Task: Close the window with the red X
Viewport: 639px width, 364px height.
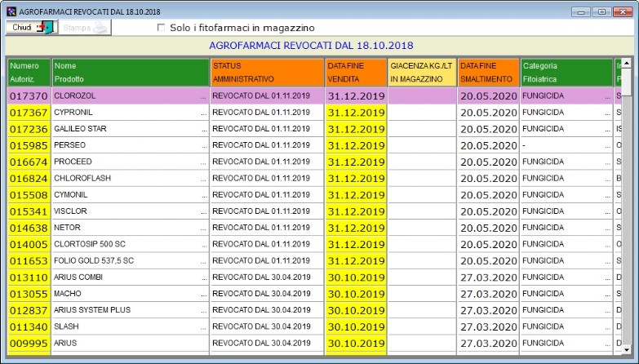Action: point(623,11)
